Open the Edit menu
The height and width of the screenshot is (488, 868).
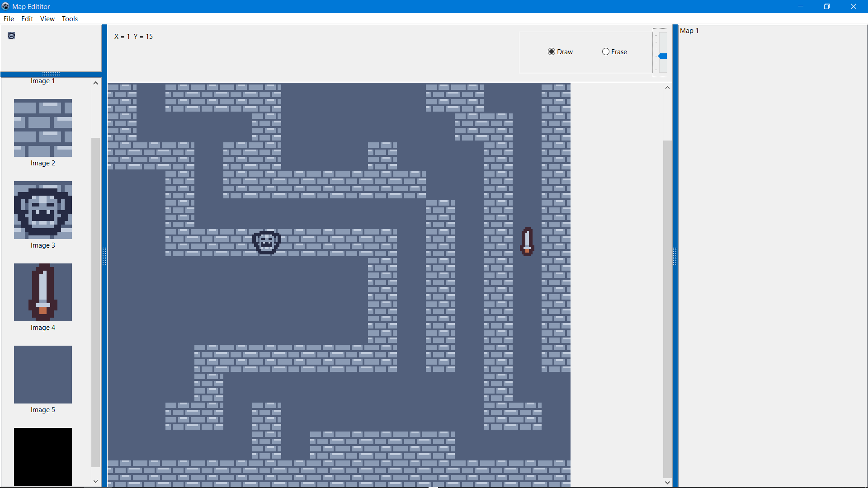tap(27, 19)
